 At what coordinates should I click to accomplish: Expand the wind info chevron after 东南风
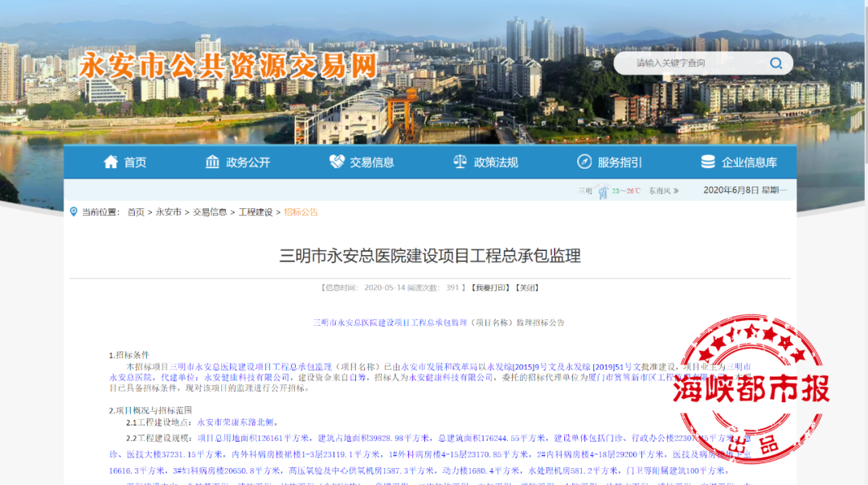point(675,191)
